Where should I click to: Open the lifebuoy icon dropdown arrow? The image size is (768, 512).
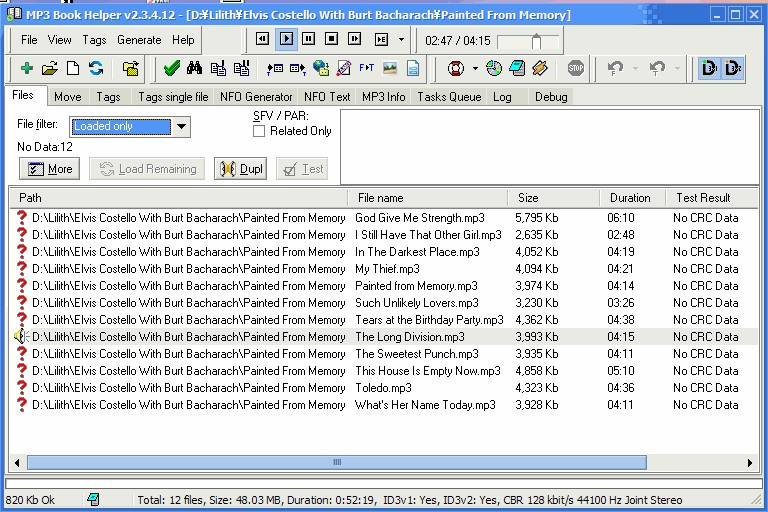pos(475,69)
